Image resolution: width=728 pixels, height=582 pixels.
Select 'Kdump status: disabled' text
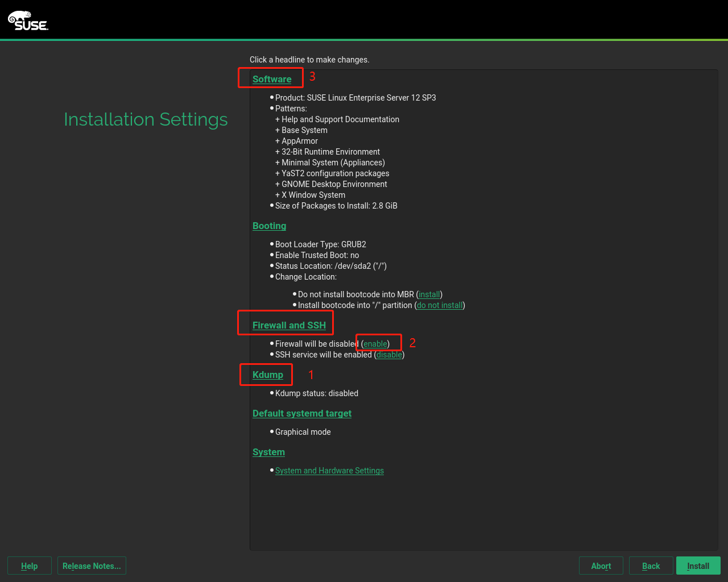coord(317,393)
